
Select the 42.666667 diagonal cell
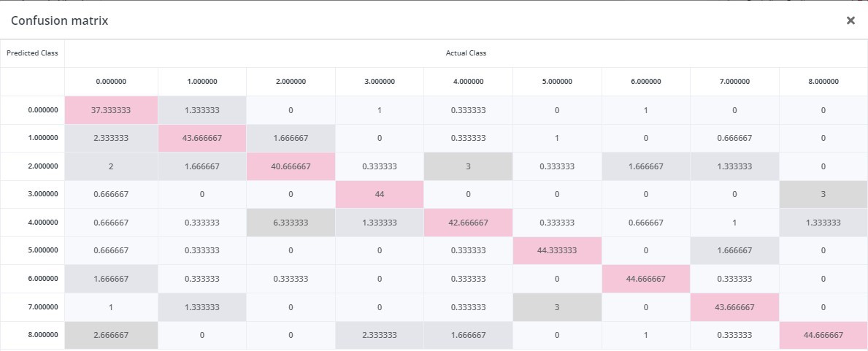point(468,223)
